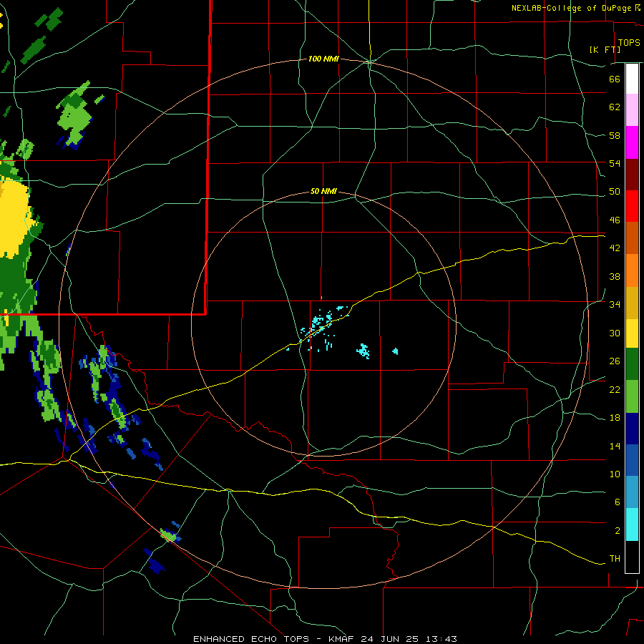The height and width of the screenshot is (644, 644).
Task: Click the 22 legend value
Action: [x=615, y=389]
